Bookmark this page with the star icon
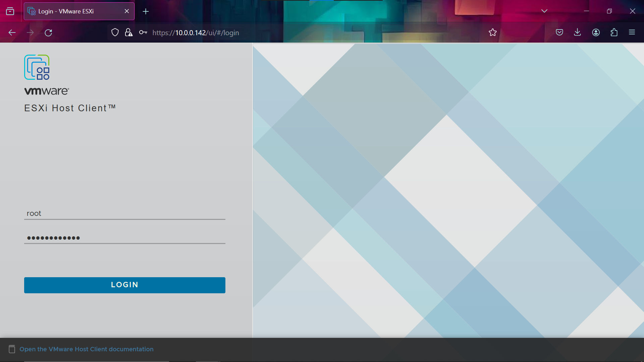The width and height of the screenshot is (644, 362). (x=492, y=33)
